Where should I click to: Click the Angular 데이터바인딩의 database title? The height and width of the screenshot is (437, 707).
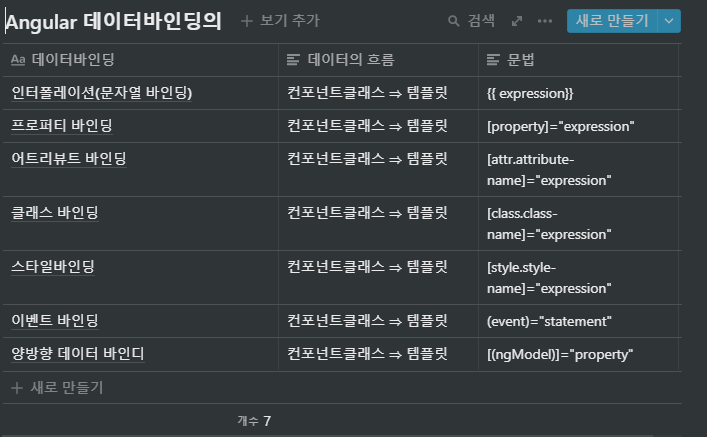tap(113, 22)
